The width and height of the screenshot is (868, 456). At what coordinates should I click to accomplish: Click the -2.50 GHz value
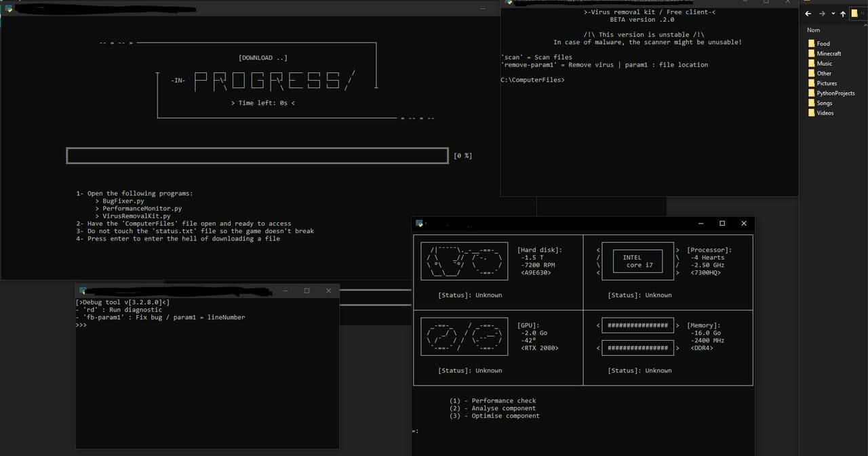(x=707, y=265)
